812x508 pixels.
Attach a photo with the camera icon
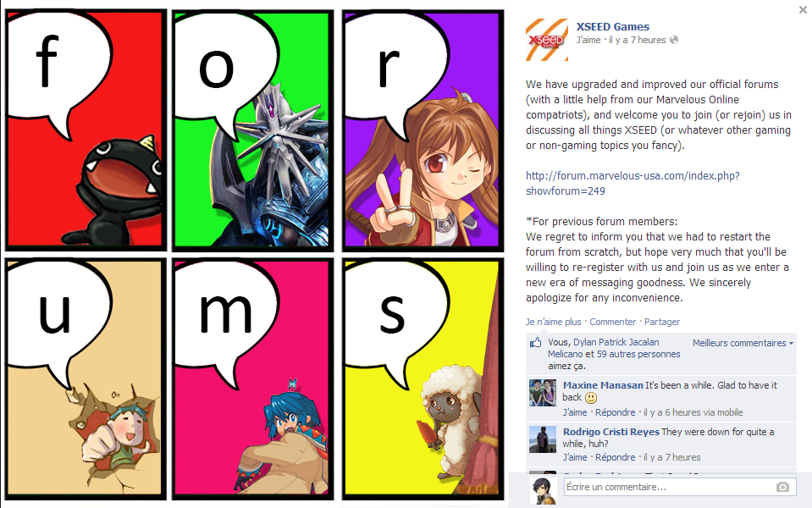(782, 487)
